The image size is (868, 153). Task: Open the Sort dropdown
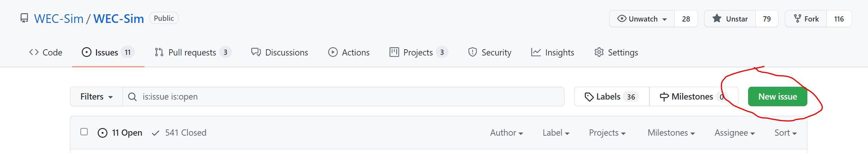coord(785,133)
